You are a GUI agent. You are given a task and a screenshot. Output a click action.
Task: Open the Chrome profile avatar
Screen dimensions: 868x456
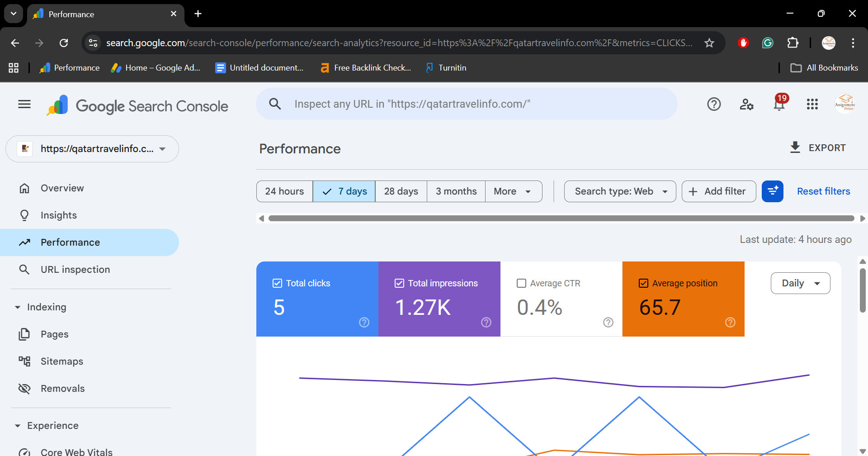pyautogui.click(x=829, y=43)
